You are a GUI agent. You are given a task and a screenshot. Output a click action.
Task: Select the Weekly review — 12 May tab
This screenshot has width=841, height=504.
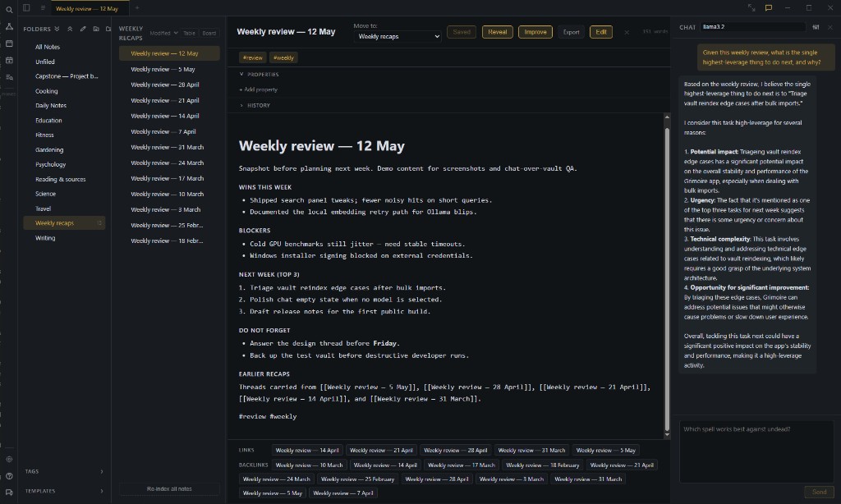pyautogui.click(x=90, y=8)
